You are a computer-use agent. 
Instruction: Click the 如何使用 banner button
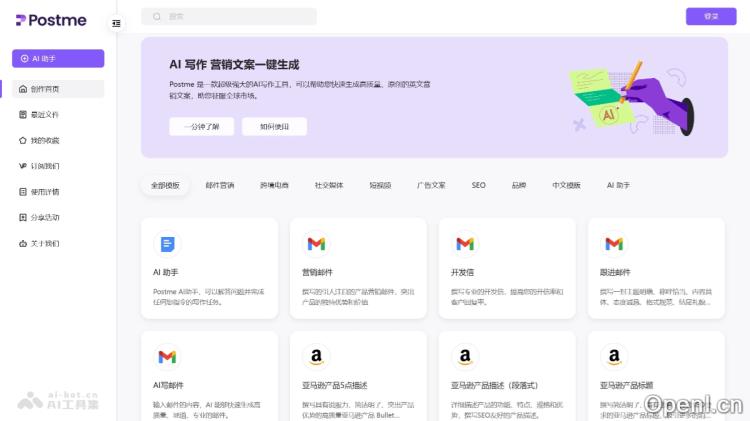point(274,126)
